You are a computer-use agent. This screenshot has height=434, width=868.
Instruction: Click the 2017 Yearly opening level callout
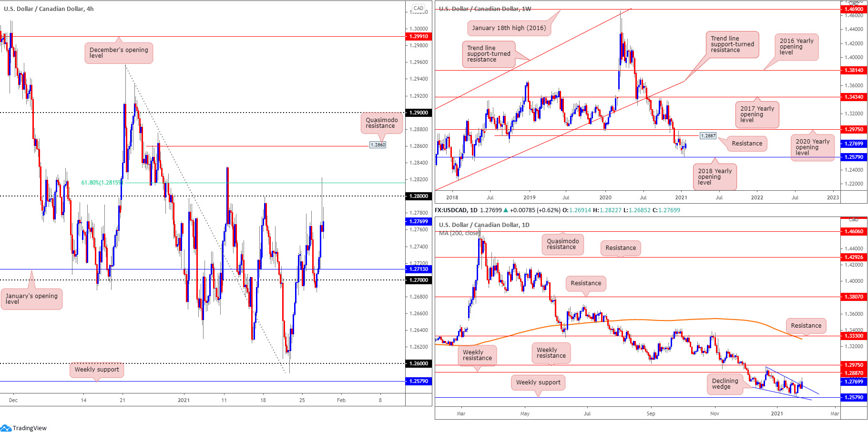coord(757,114)
